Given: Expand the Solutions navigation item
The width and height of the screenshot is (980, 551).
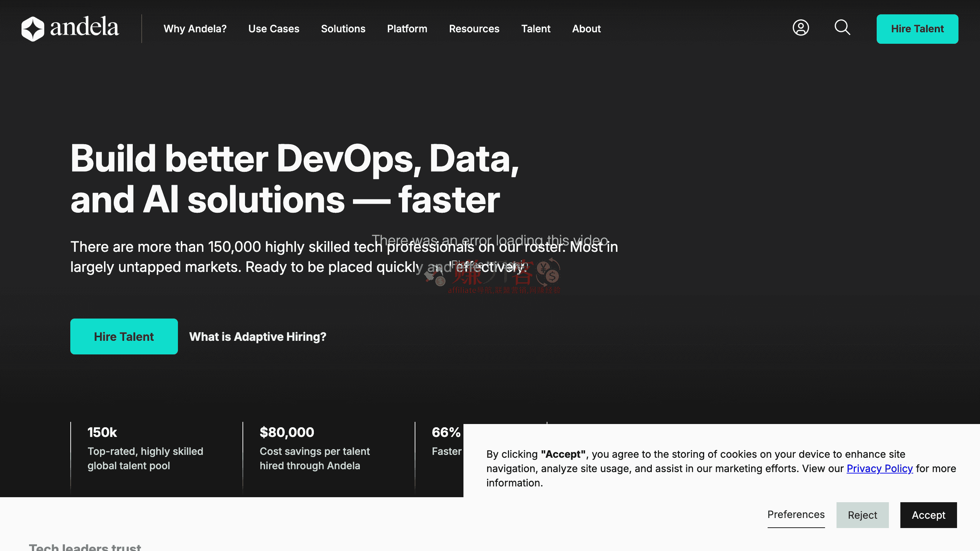Looking at the screenshot, I should 343,29.
